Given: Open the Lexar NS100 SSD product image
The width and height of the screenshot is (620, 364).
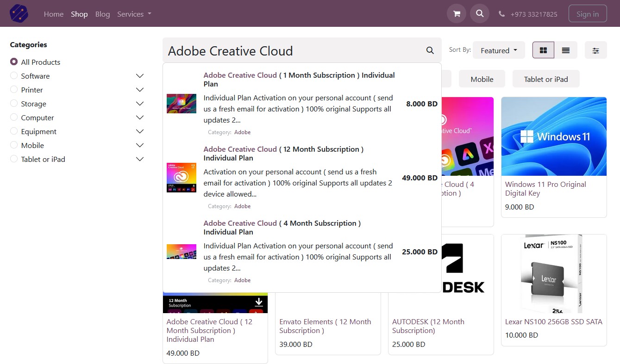Looking at the screenshot, I should [x=554, y=274].
